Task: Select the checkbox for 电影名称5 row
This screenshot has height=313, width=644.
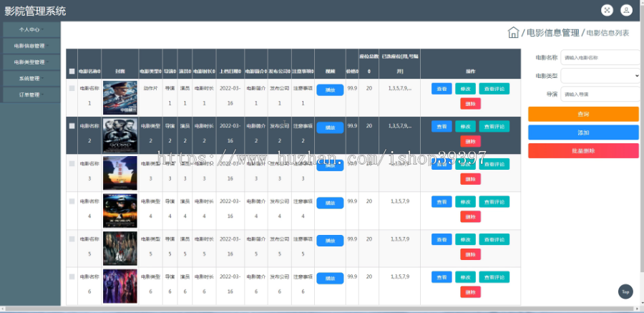Action: tap(72, 239)
